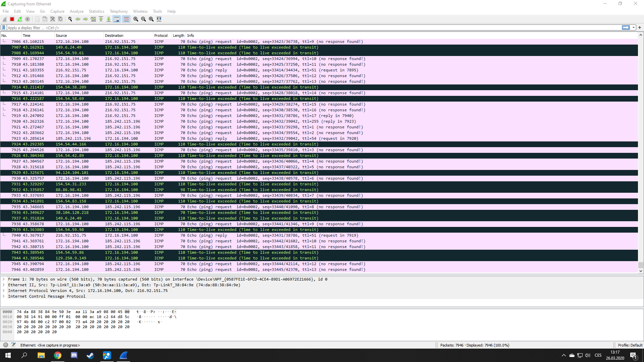The image size is (644, 362).
Task: Sort packets by Source column header
Action: click(x=61, y=36)
